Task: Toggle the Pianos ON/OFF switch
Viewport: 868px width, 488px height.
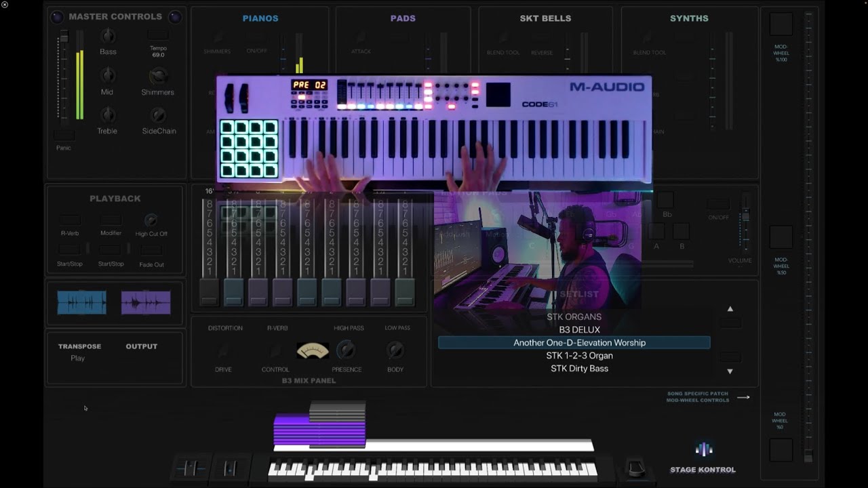Action: [257, 39]
